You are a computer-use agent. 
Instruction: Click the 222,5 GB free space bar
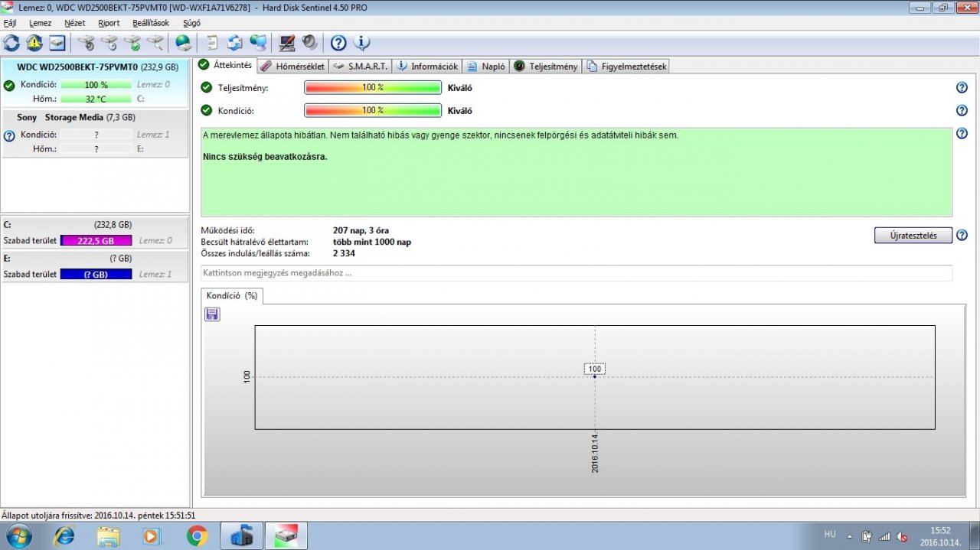96,240
